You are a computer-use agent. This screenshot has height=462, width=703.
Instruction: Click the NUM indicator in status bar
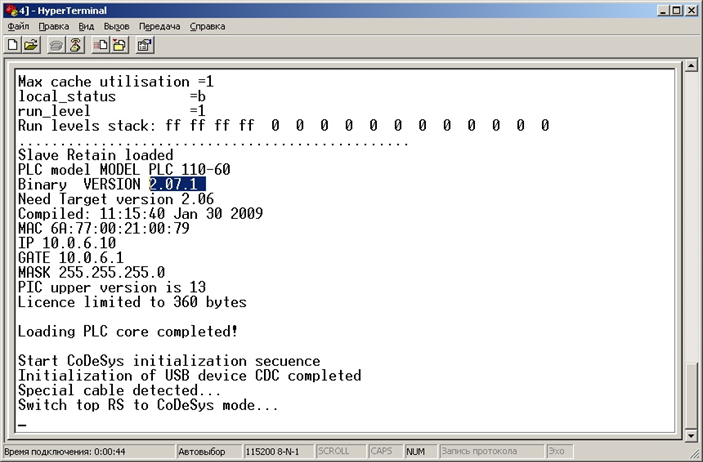(415, 452)
